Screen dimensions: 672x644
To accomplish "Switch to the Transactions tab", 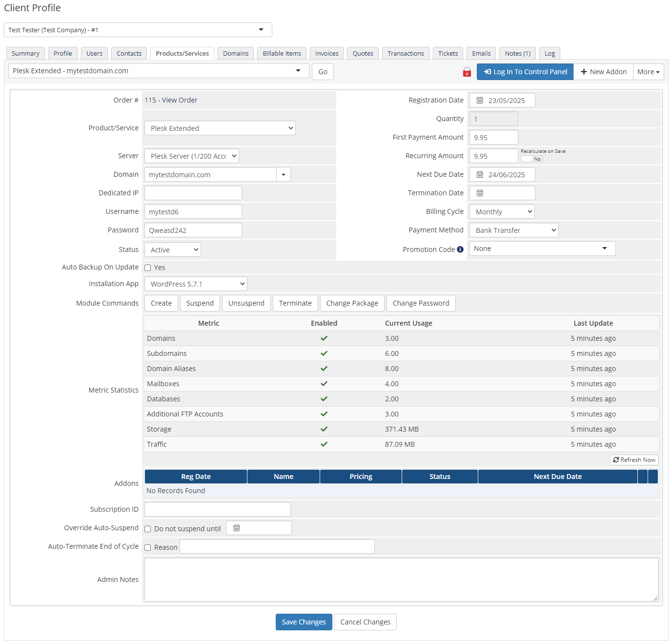I will coord(406,53).
